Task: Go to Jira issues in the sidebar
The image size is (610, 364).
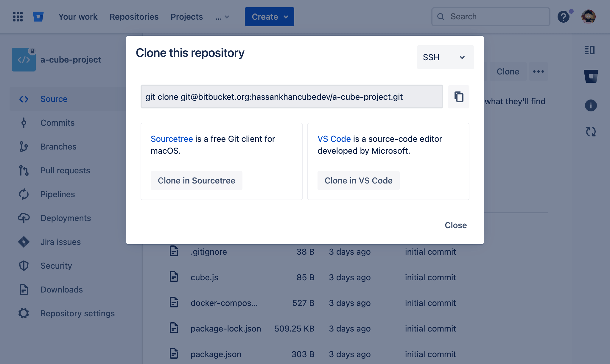Action: [60, 242]
